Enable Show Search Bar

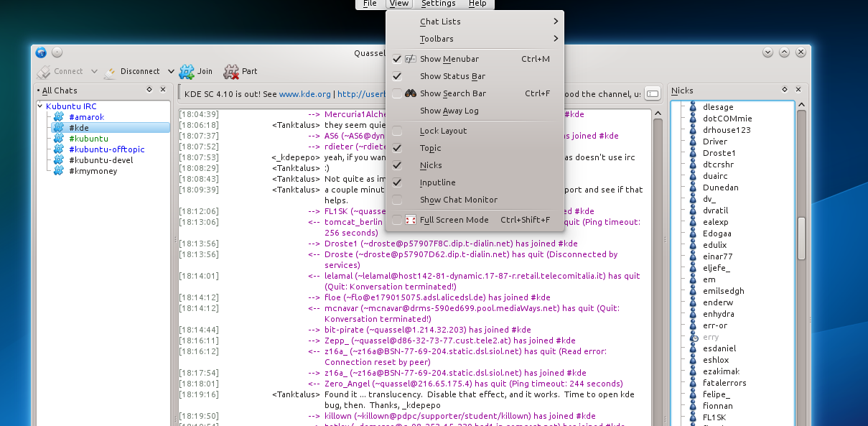point(452,93)
